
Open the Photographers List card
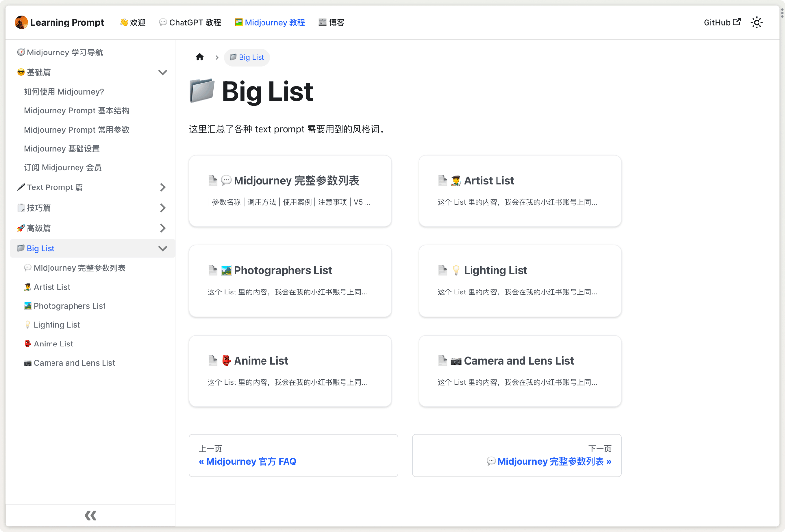point(290,281)
